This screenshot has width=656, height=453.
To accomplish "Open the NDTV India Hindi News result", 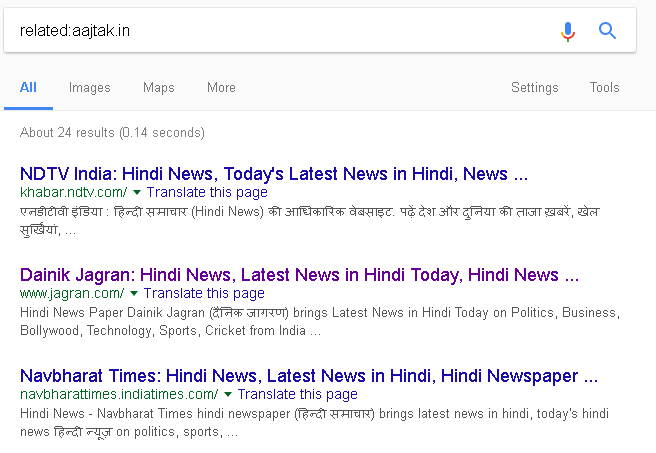I will [273, 174].
